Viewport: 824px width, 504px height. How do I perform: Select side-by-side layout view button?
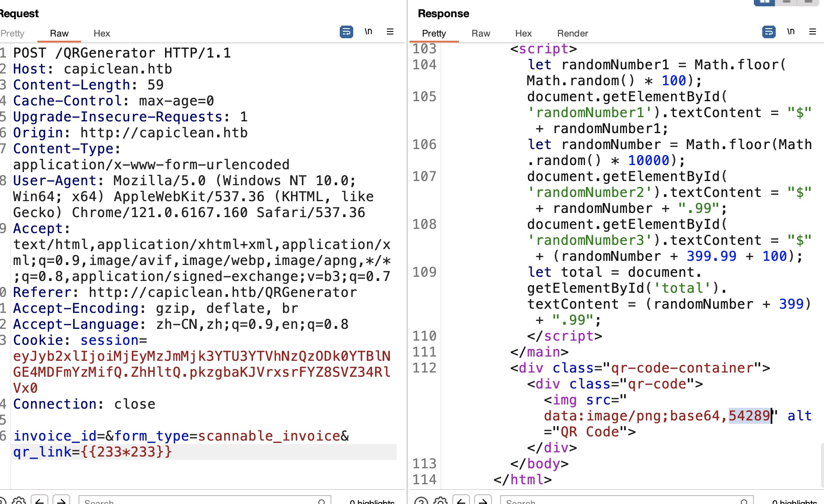(764, 2)
